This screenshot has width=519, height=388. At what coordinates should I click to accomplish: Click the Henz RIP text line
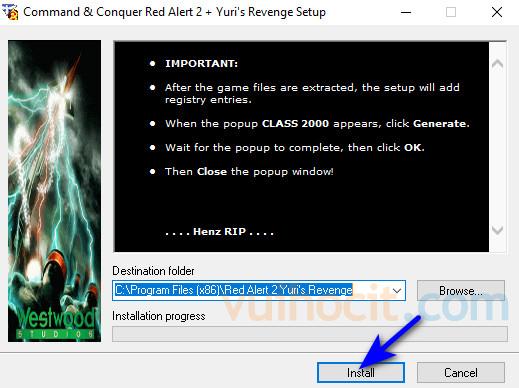tap(219, 231)
